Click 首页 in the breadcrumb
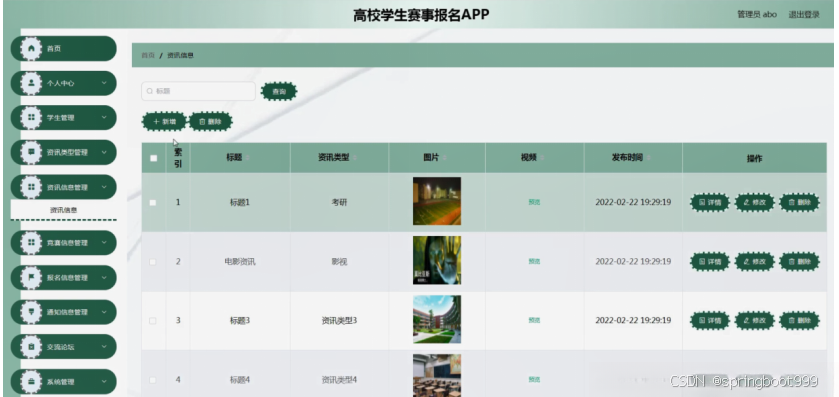839x397 pixels. [148, 55]
